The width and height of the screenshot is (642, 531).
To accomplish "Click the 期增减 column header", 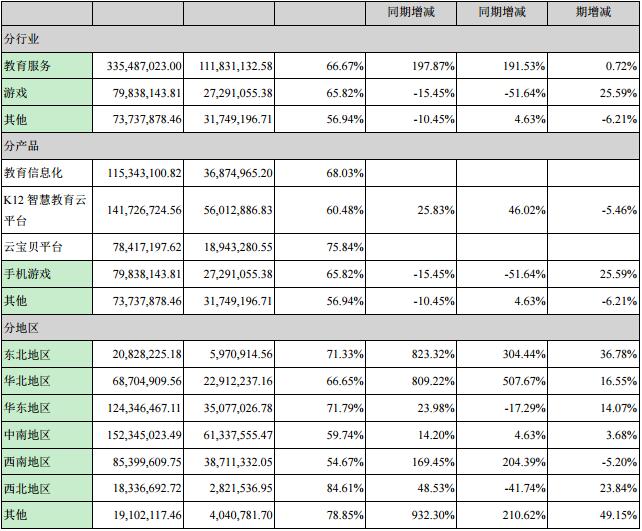I will pos(594,12).
